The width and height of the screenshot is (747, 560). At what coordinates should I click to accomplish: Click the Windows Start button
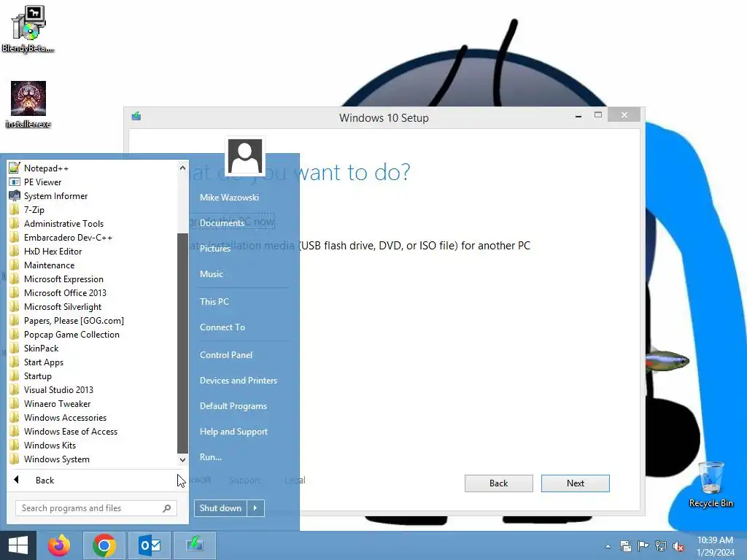18,545
